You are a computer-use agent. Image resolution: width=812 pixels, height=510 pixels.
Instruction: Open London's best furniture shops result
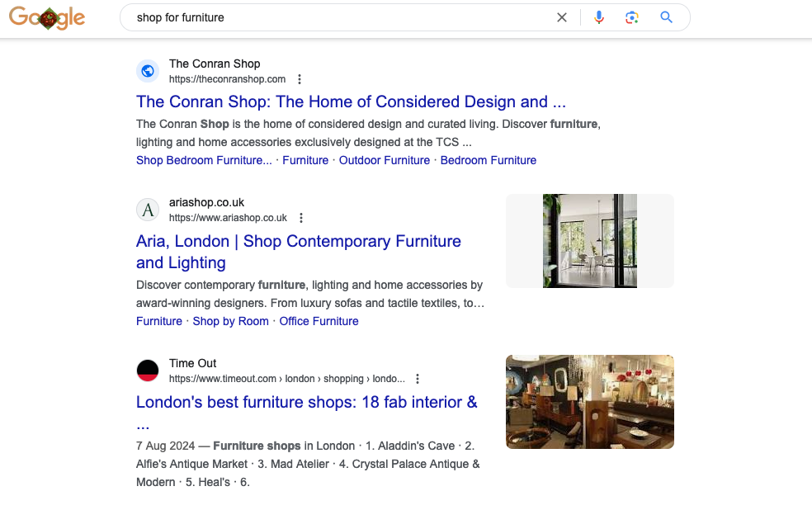[x=306, y=403]
